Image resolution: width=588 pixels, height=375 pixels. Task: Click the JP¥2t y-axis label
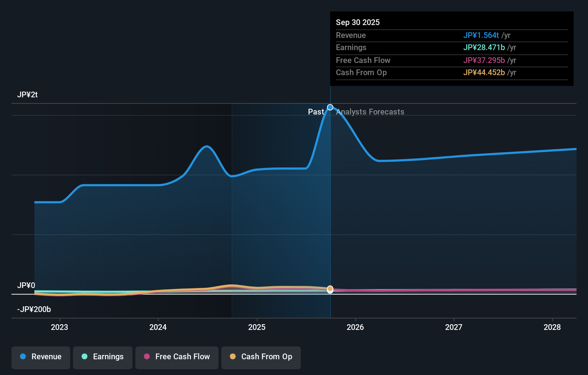pyautogui.click(x=28, y=95)
